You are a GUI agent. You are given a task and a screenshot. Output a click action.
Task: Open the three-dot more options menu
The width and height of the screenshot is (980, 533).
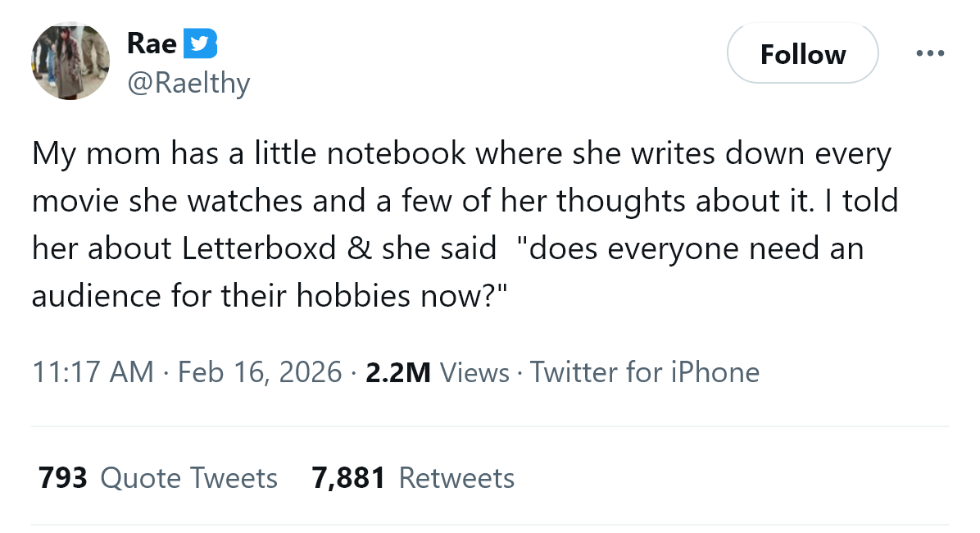[930, 54]
